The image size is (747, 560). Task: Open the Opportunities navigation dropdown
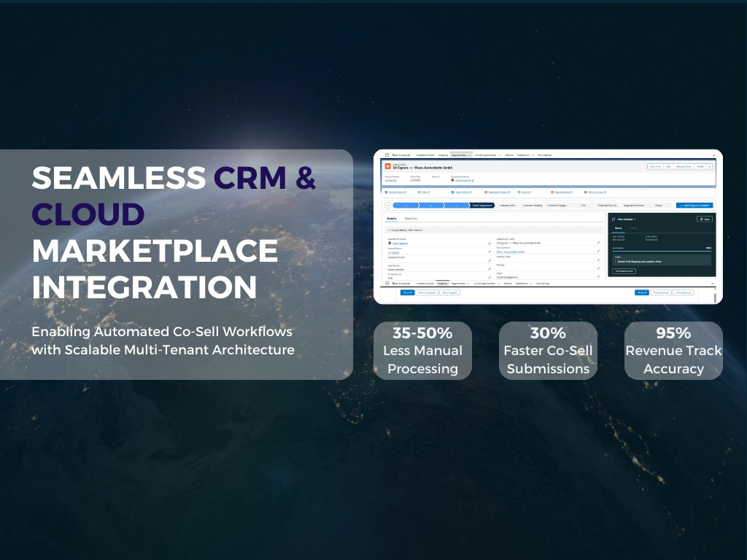(470, 155)
